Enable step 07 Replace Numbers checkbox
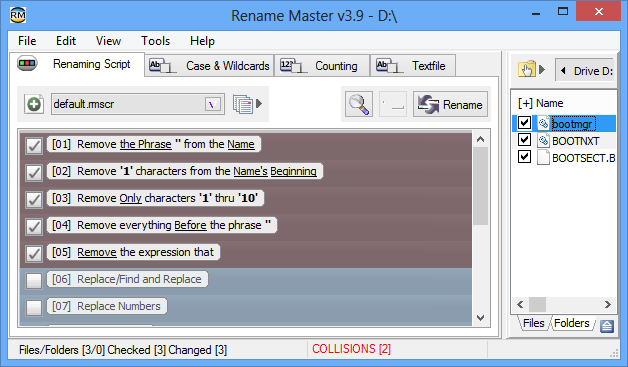This screenshot has width=628, height=367. click(x=34, y=308)
